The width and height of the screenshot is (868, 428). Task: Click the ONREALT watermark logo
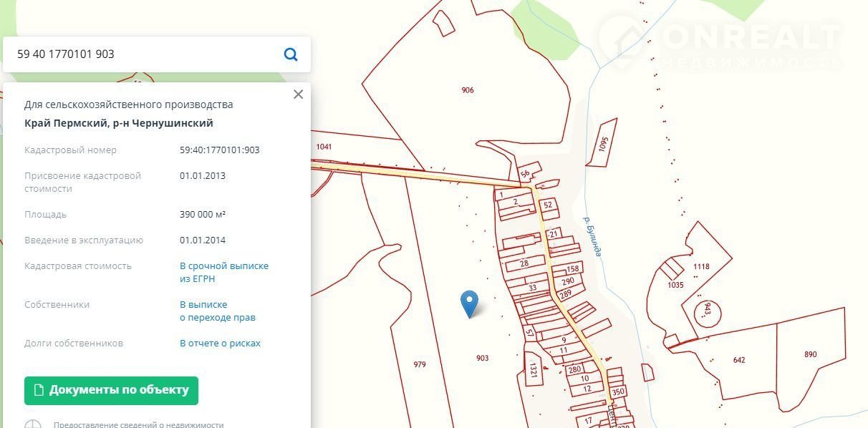(x=720, y=43)
